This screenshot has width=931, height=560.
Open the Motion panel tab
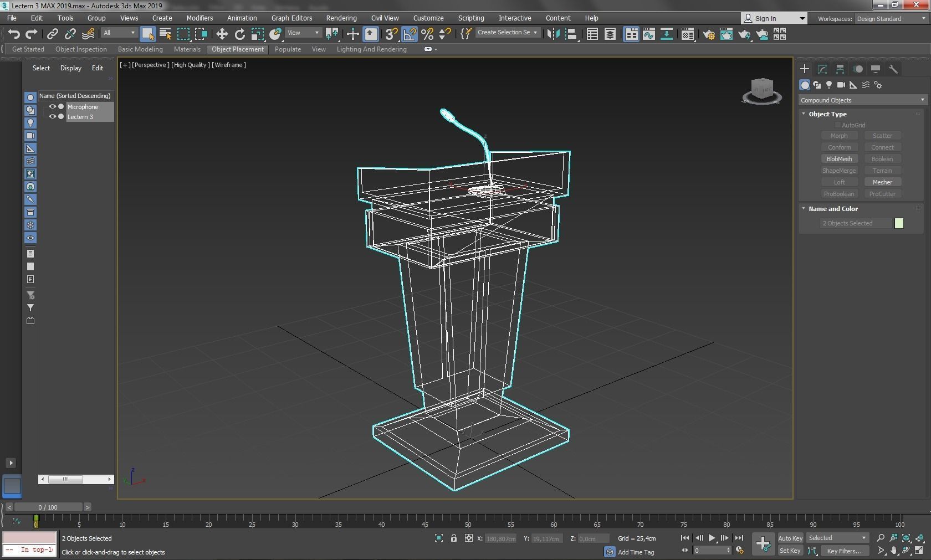coord(858,69)
